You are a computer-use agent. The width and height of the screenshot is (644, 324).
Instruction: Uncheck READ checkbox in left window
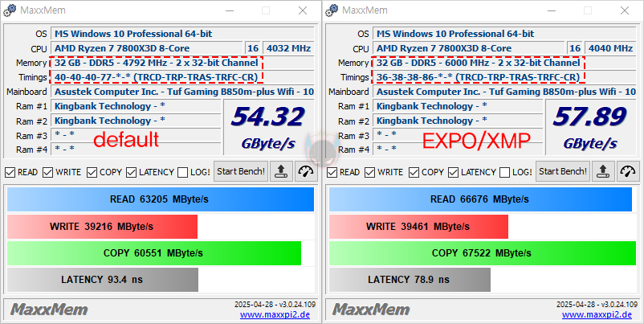pyautogui.click(x=10, y=172)
